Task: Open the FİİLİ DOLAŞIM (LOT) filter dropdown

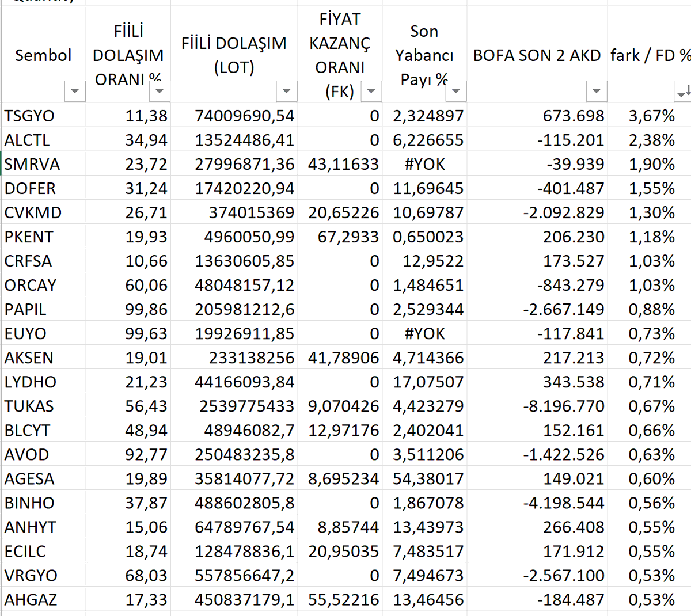Action: pos(286,91)
